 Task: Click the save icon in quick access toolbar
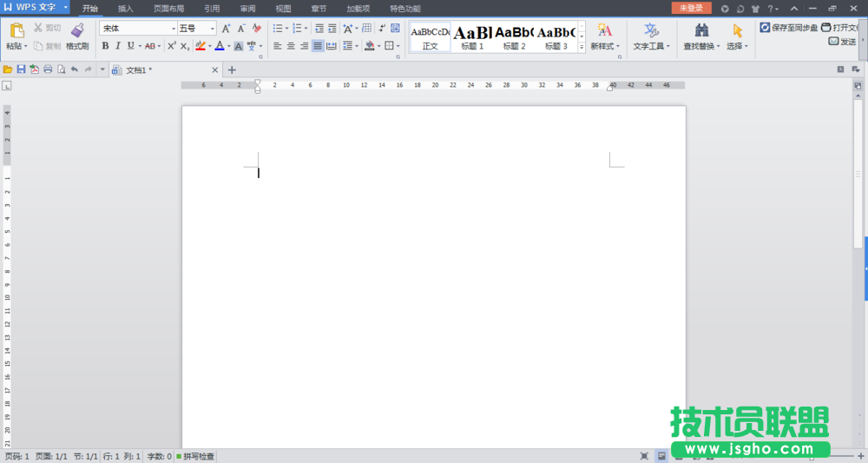21,69
